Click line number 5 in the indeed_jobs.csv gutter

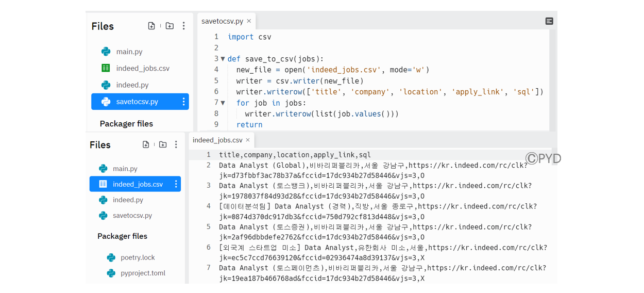tap(209, 227)
